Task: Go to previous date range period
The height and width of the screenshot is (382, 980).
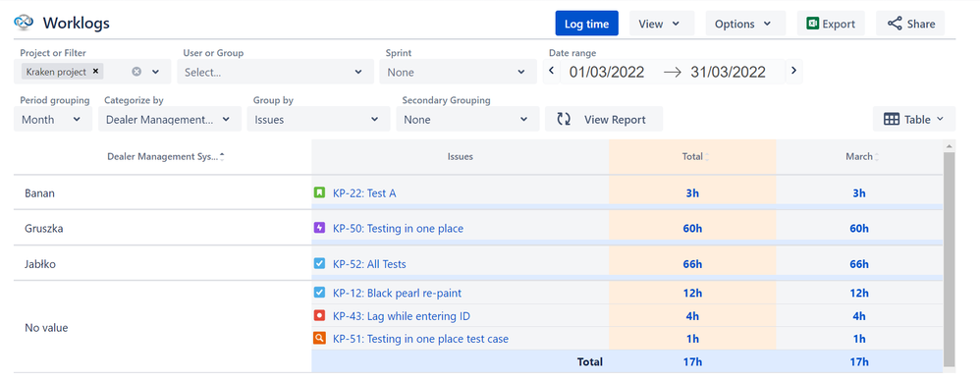Action: pyautogui.click(x=551, y=71)
